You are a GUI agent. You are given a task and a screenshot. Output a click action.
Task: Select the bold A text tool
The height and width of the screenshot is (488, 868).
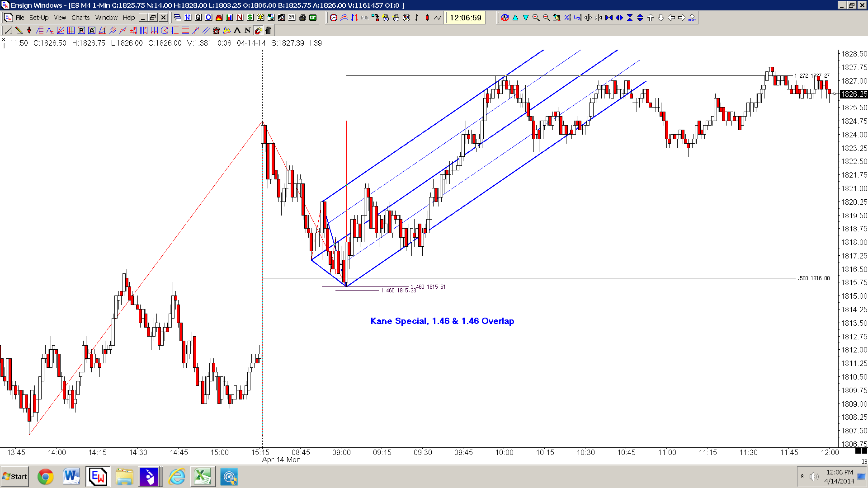[x=237, y=30]
